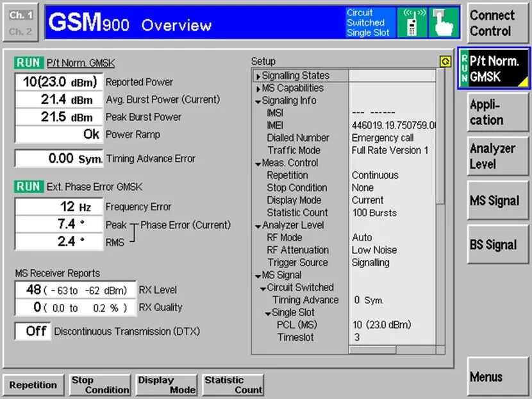Click the RUN indicator for Ext. Phase Error
This screenshot has width=532, height=399.
pos(29,187)
